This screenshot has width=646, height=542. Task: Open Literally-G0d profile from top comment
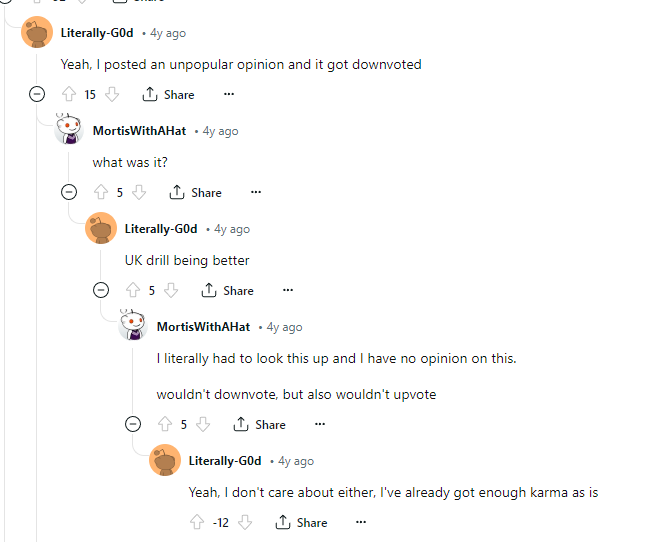tap(97, 33)
